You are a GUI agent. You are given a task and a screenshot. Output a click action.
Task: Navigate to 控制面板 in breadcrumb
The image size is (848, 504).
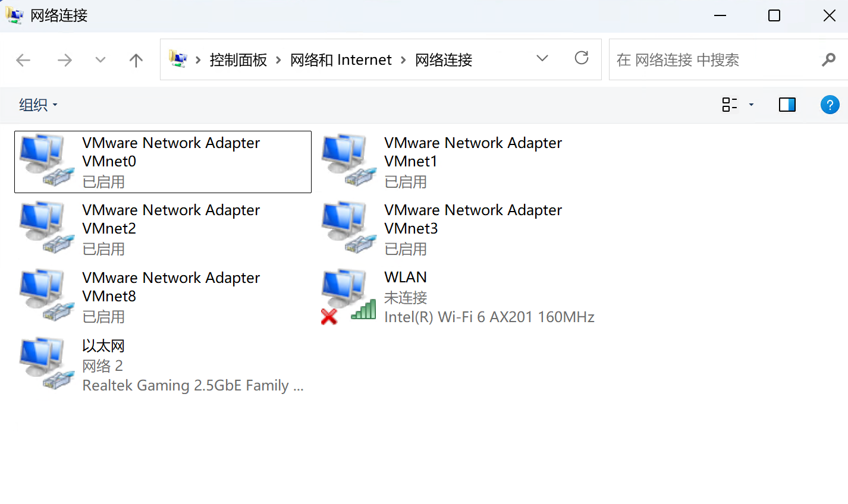[238, 59]
